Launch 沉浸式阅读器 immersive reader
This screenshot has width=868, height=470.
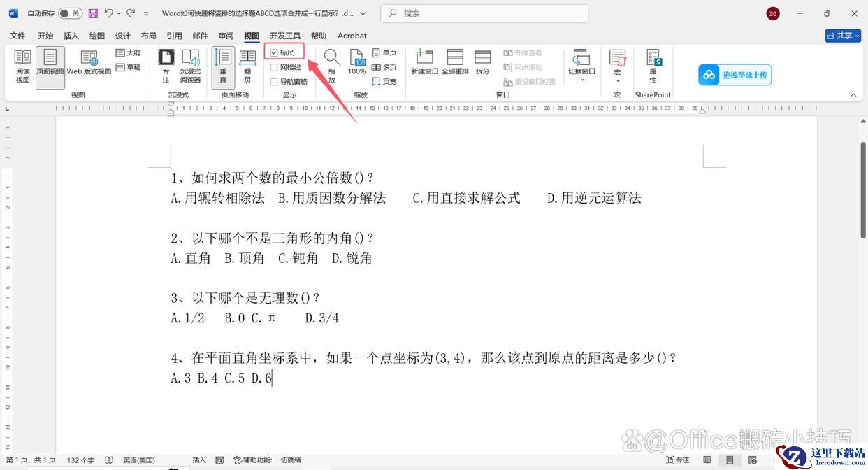click(x=190, y=66)
